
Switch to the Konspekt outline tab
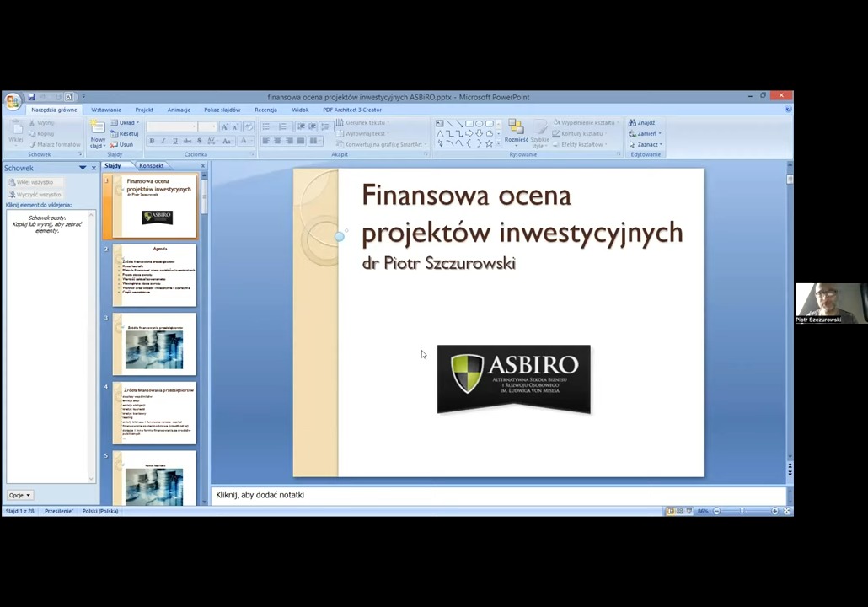coord(151,165)
